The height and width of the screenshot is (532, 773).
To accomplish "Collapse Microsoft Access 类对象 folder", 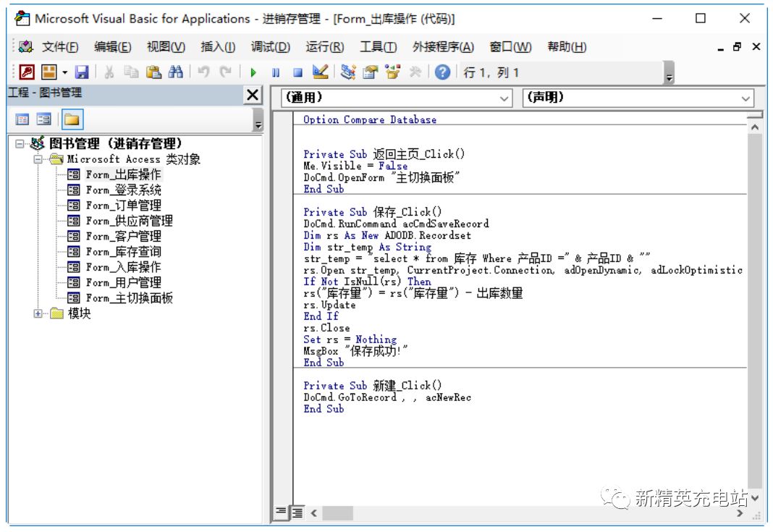I will click(x=38, y=159).
